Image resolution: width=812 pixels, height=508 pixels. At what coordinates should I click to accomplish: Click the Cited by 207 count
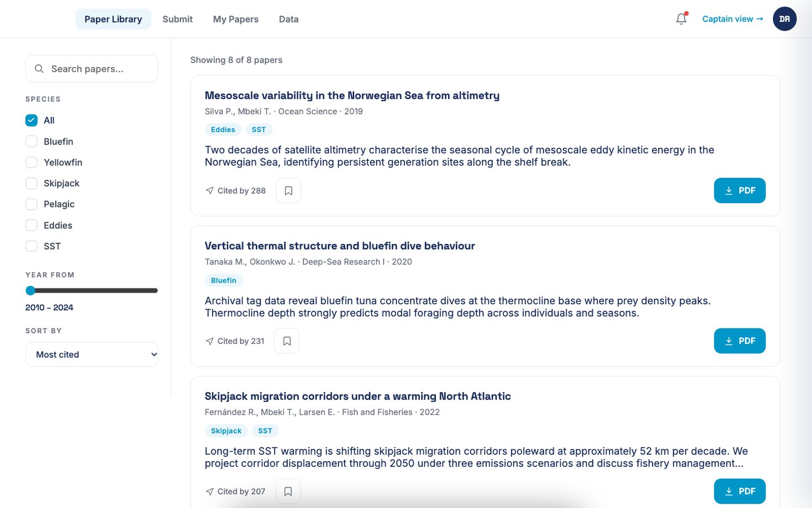tap(235, 492)
